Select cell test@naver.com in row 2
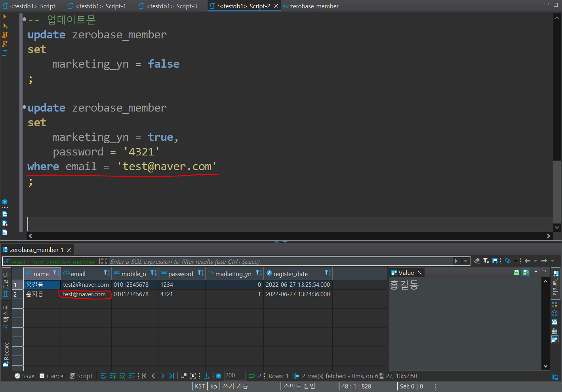562x392 pixels. coord(86,294)
